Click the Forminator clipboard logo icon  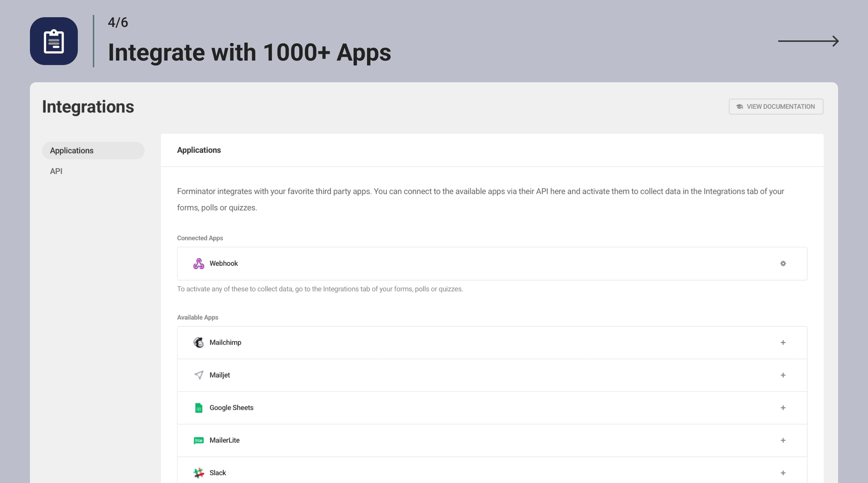(54, 41)
